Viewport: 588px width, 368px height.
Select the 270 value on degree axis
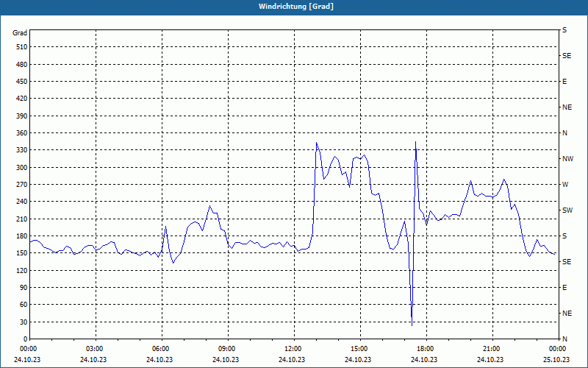tap(22, 185)
